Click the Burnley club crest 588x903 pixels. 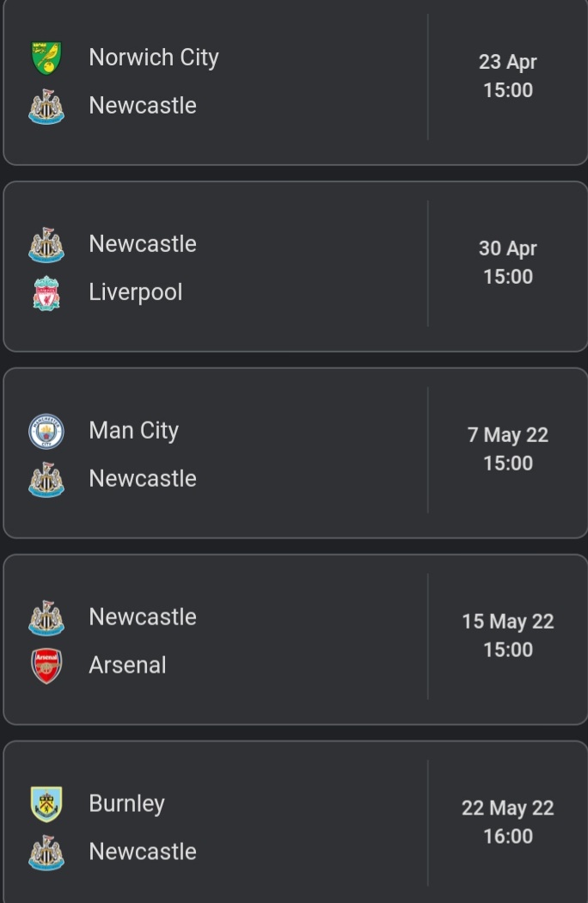click(x=46, y=804)
